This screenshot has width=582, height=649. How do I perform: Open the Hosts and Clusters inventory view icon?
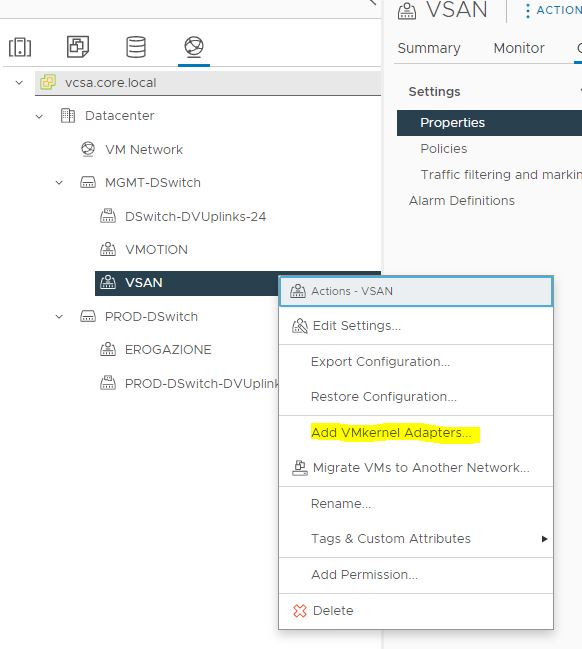(20, 46)
